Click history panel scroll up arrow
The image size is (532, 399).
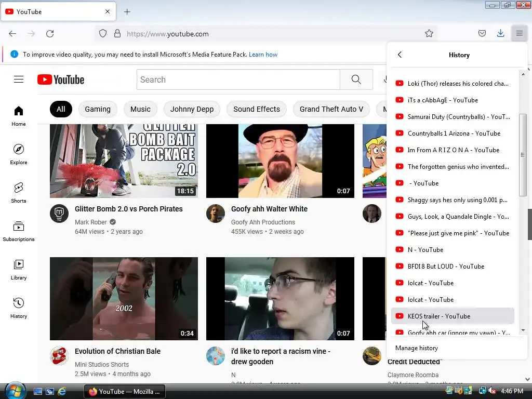pyautogui.click(x=523, y=74)
